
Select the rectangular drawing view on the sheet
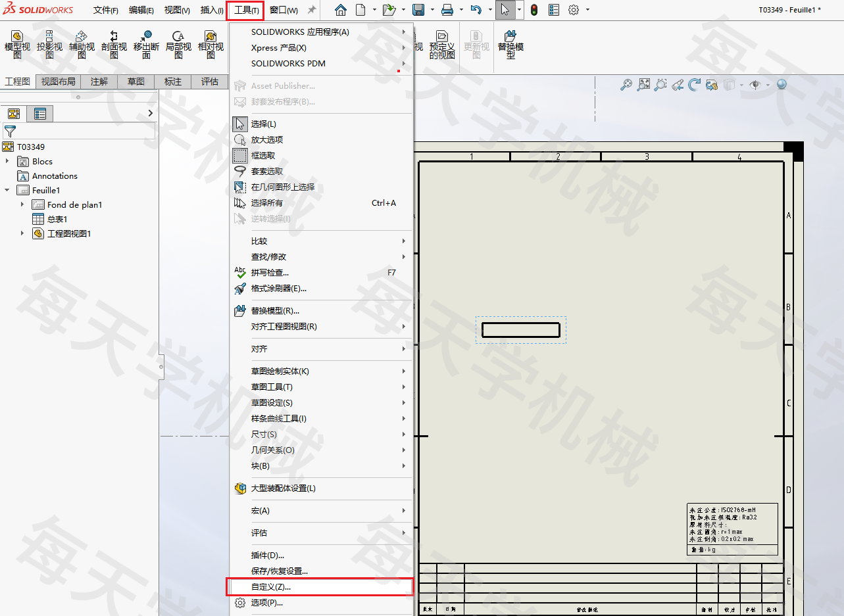[x=520, y=330]
